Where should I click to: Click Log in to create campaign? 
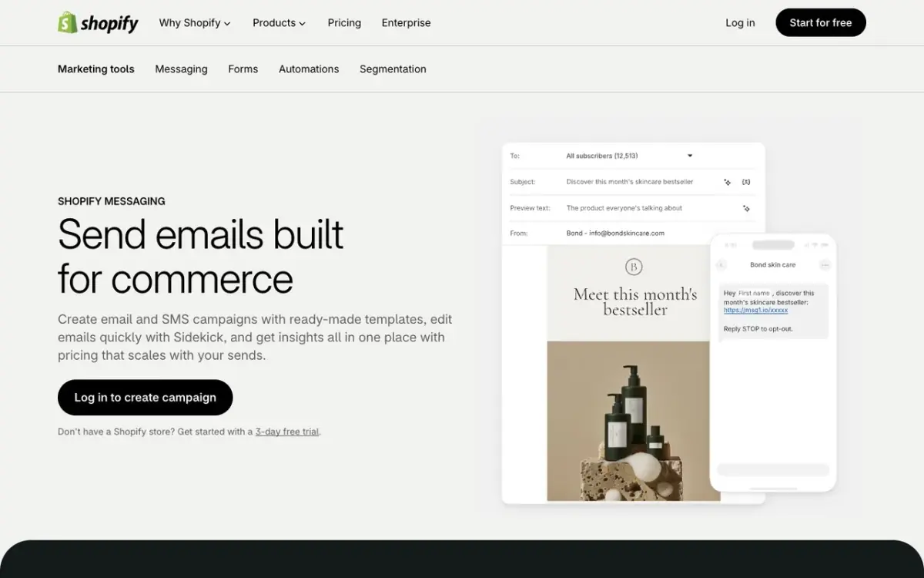[145, 398]
